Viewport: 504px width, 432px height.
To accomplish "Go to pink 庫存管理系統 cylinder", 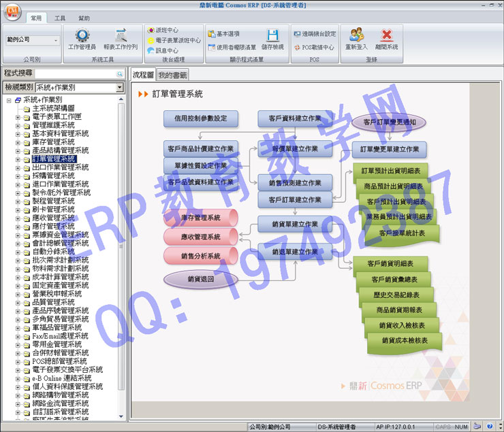I will 200,218.
